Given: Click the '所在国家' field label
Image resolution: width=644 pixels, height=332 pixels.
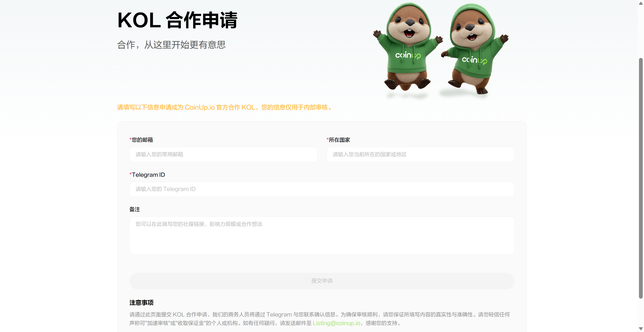Looking at the screenshot, I should click(338, 140).
